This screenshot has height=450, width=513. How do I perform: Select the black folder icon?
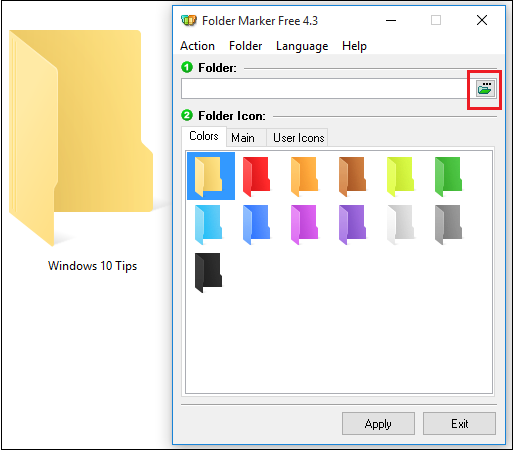pyautogui.click(x=208, y=273)
